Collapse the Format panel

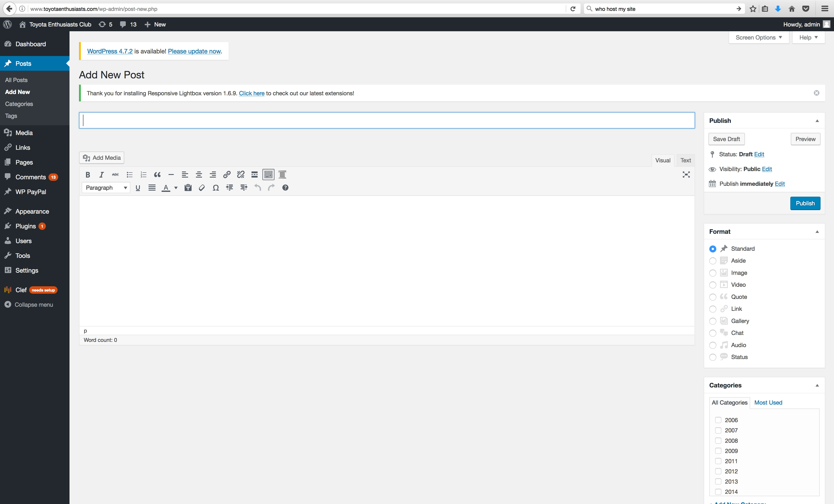(x=817, y=232)
